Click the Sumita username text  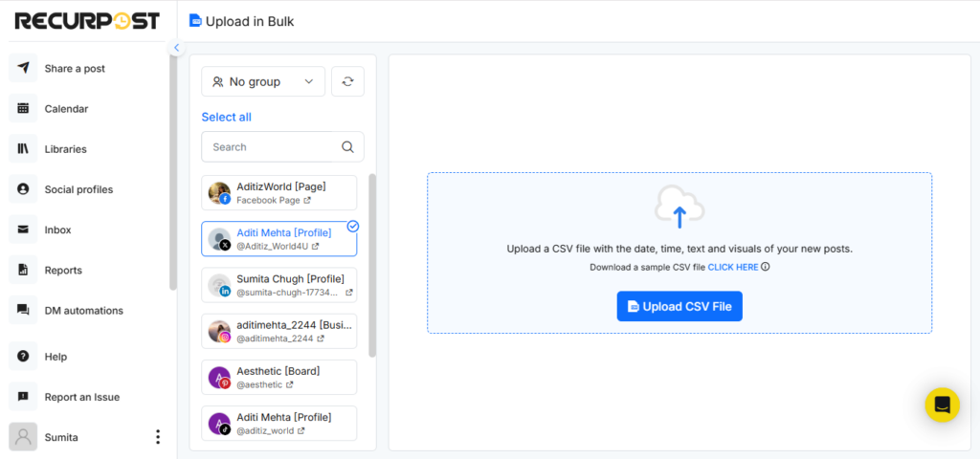[61, 437]
